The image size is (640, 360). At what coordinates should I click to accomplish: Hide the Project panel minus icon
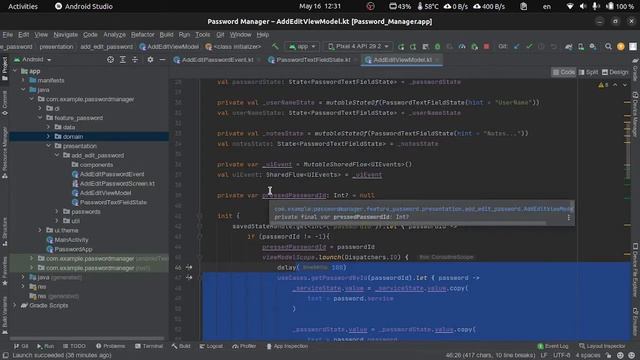tap(162, 60)
